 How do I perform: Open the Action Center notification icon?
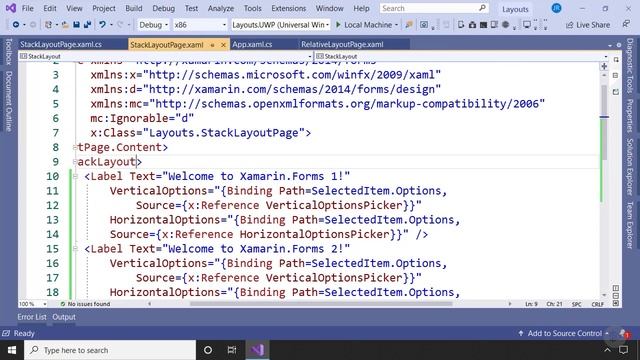coord(623,350)
